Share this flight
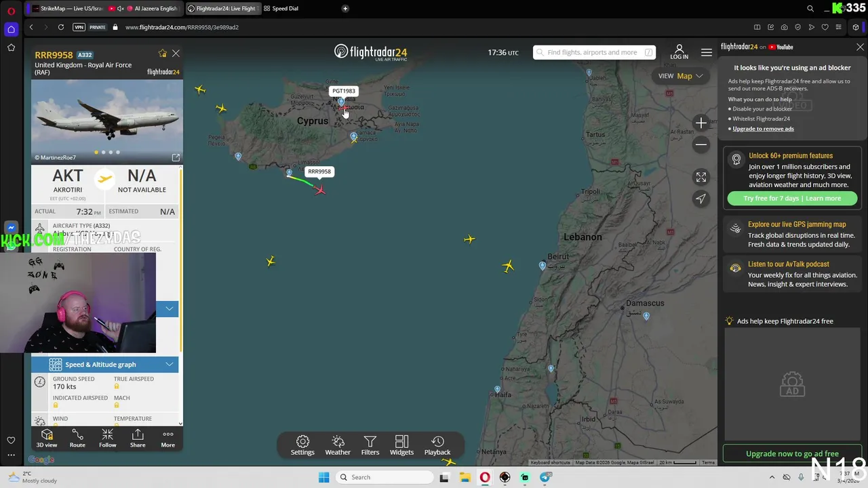868x488 pixels. [138, 438]
